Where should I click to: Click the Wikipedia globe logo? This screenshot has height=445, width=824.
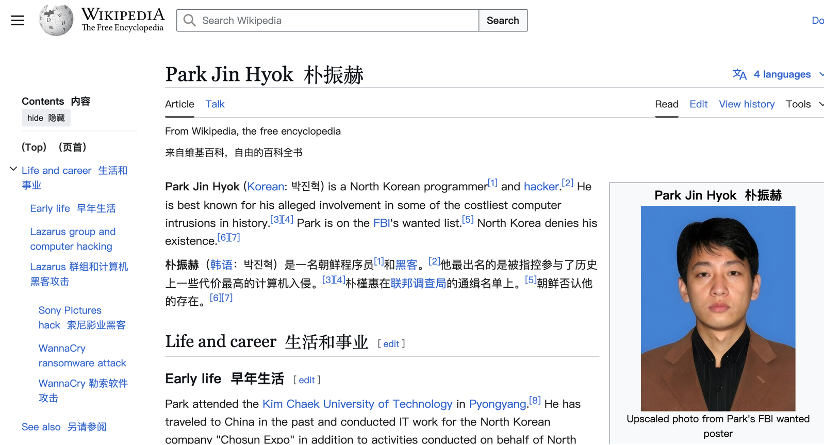[x=56, y=20]
